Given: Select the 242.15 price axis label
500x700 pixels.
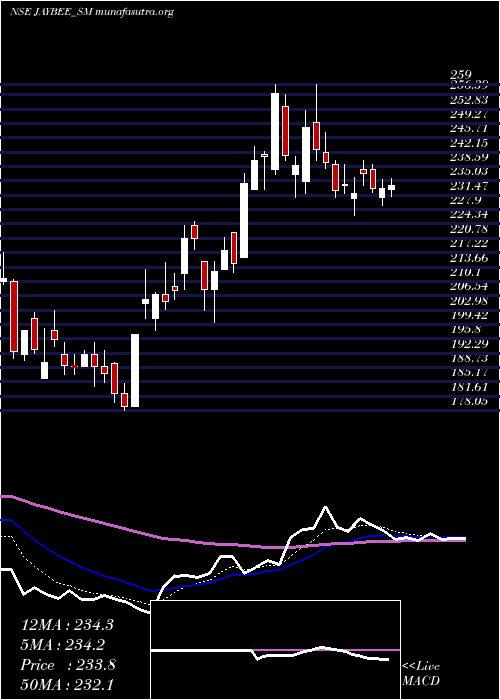Looking at the screenshot, I should 469,143.
